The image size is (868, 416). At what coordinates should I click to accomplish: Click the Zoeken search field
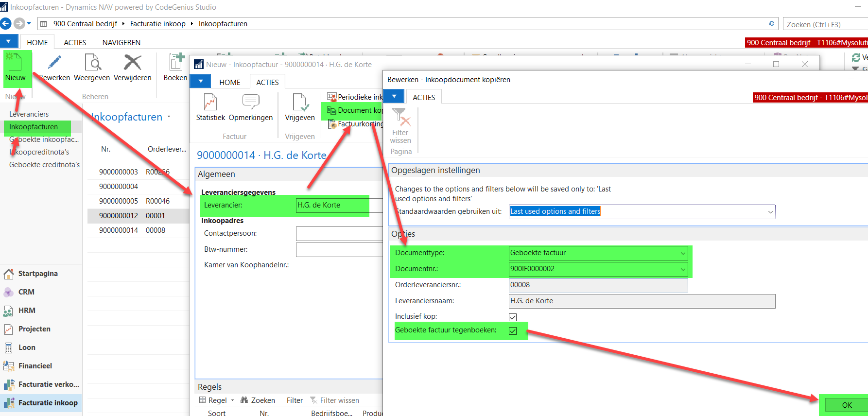(x=825, y=24)
